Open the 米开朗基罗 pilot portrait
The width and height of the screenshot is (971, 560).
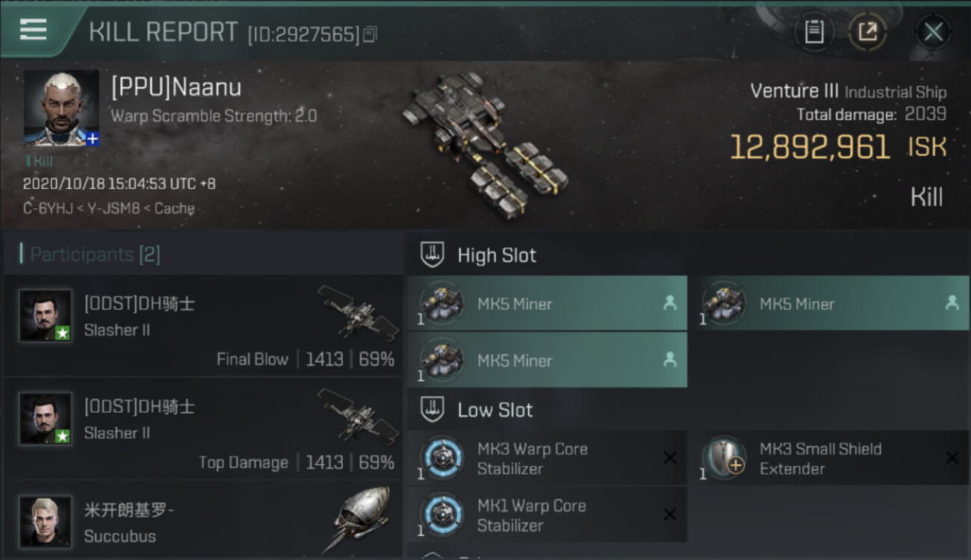click(46, 521)
